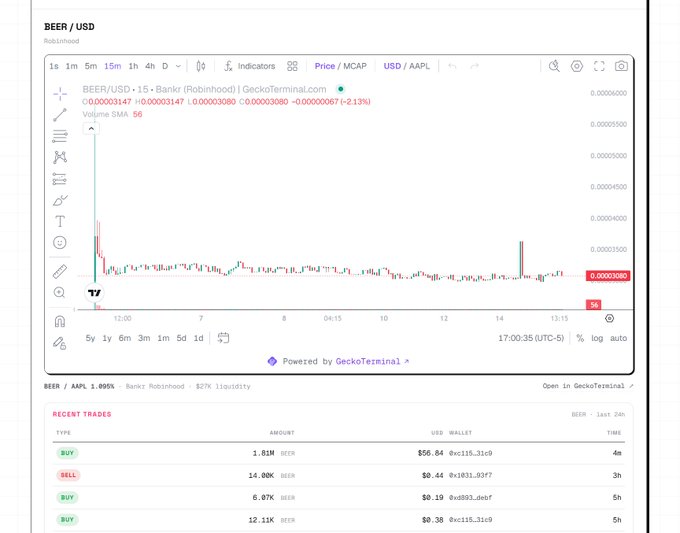680x533 pixels.
Task: Open the timezone selector 17:00:35 (UTC-5)
Action: click(531, 338)
